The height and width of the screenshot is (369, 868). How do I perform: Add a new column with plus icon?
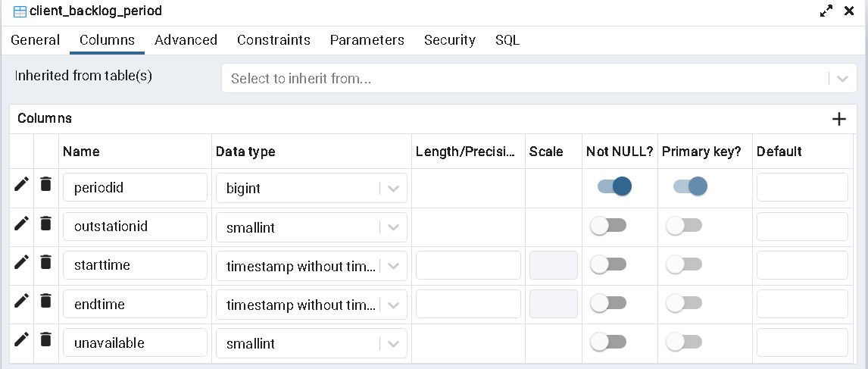pyautogui.click(x=838, y=119)
